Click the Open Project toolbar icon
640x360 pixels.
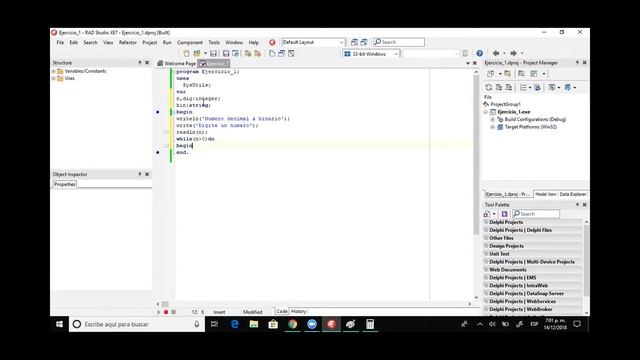(x=236, y=53)
